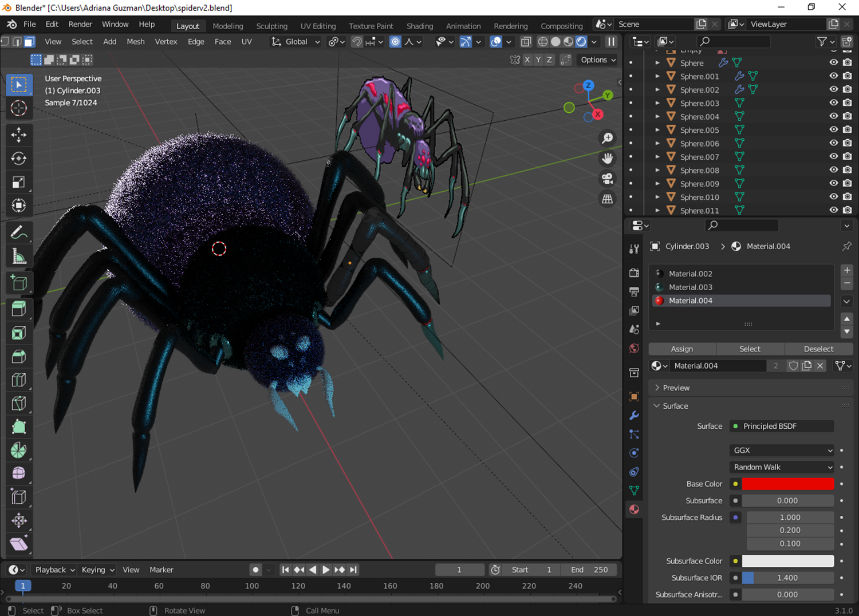Toggle X-ray view button

(526, 42)
